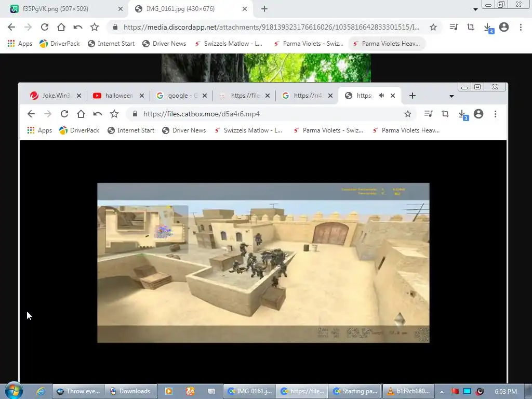Go back in front catbox window
Image resolution: width=532 pixels, height=399 pixels.
(31, 114)
